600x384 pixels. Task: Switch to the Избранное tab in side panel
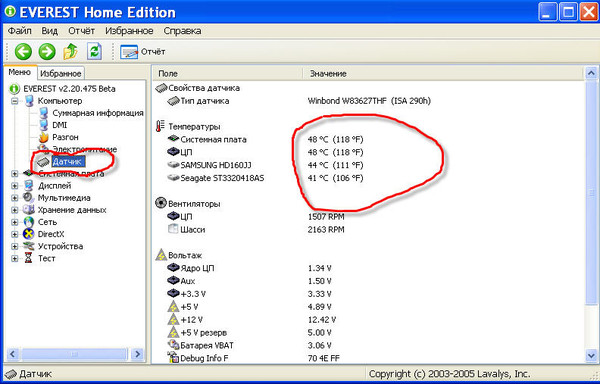(x=60, y=73)
